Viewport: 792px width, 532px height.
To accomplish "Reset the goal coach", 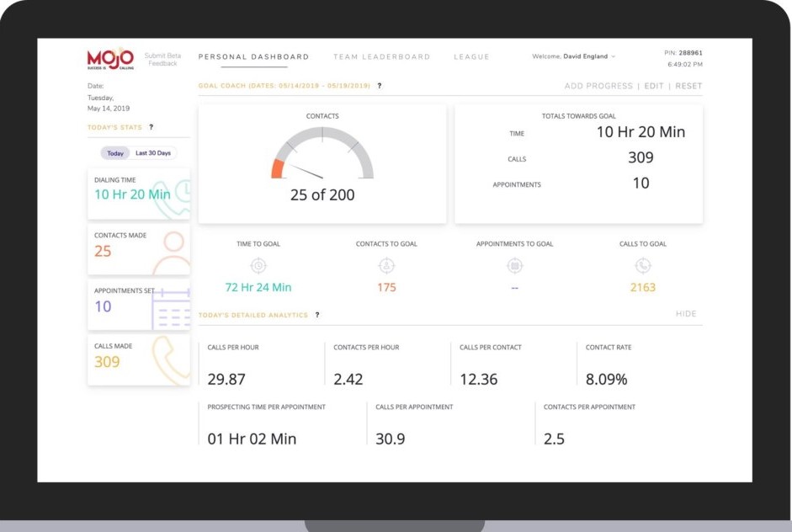I will pos(688,86).
